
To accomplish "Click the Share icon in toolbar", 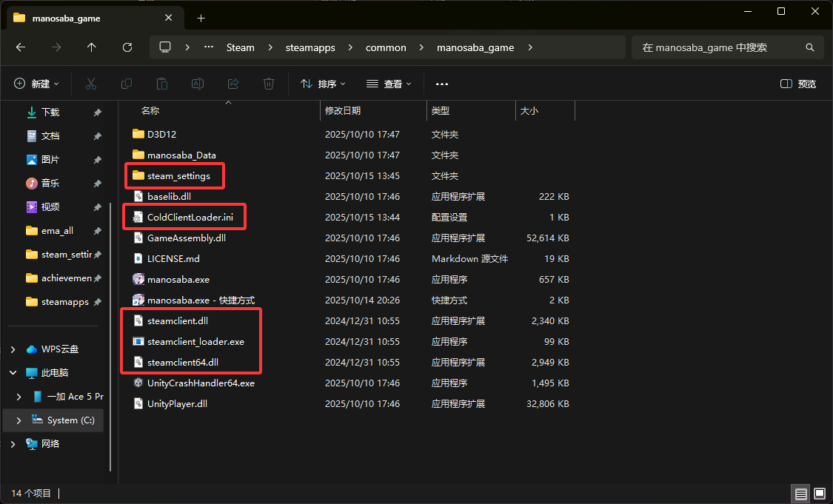I will click(233, 84).
